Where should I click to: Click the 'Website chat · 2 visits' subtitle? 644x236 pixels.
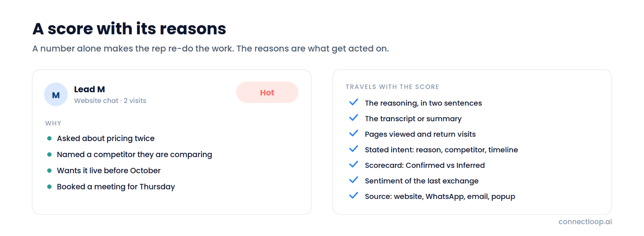(110, 101)
